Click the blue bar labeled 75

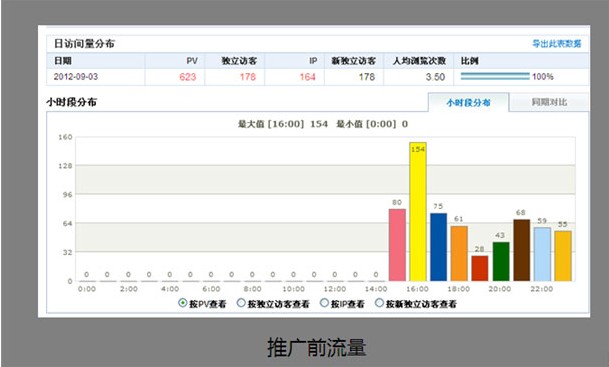(438, 247)
